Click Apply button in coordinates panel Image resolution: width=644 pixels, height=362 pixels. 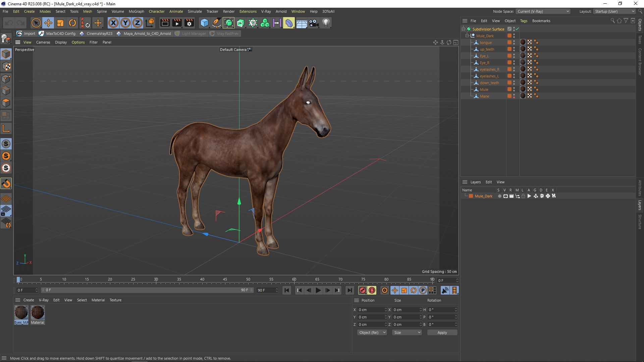click(x=442, y=333)
